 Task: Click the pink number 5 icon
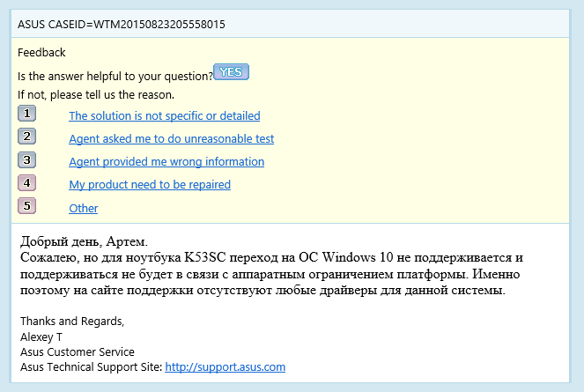tap(26, 207)
